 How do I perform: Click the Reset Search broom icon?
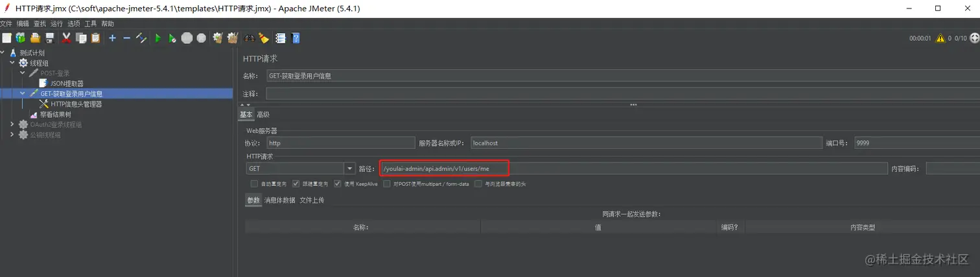pyautogui.click(x=263, y=38)
